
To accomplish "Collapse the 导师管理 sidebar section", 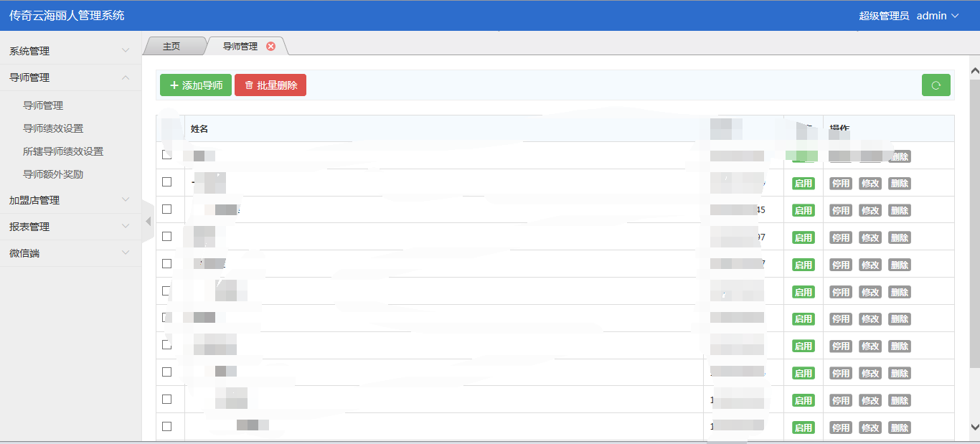I will click(x=70, y=77).
